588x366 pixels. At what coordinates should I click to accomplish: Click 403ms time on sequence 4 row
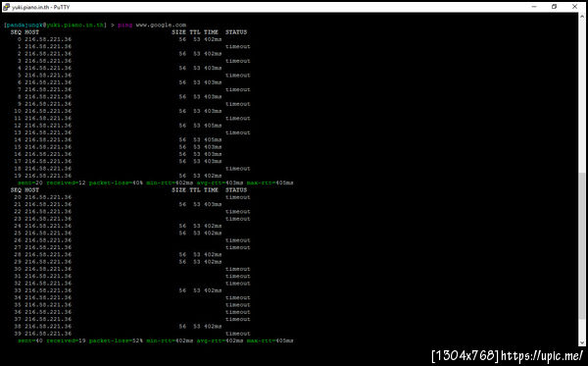213,68
